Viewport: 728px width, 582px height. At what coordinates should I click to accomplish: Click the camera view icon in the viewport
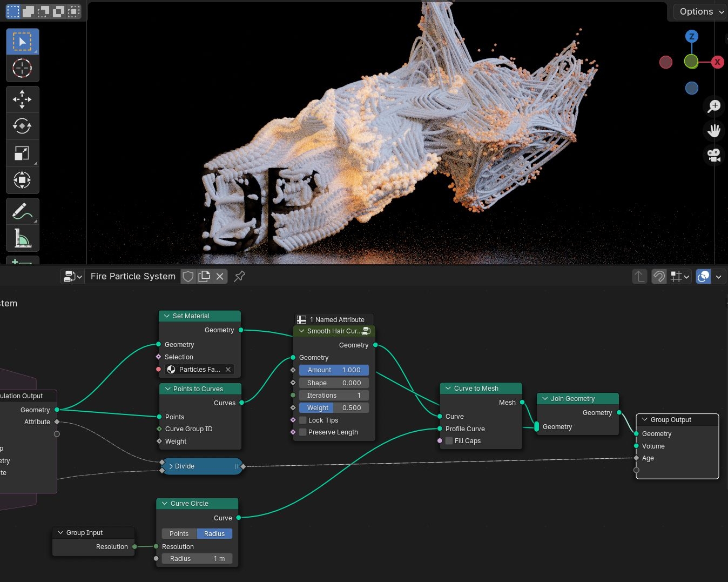click(713, 155)
